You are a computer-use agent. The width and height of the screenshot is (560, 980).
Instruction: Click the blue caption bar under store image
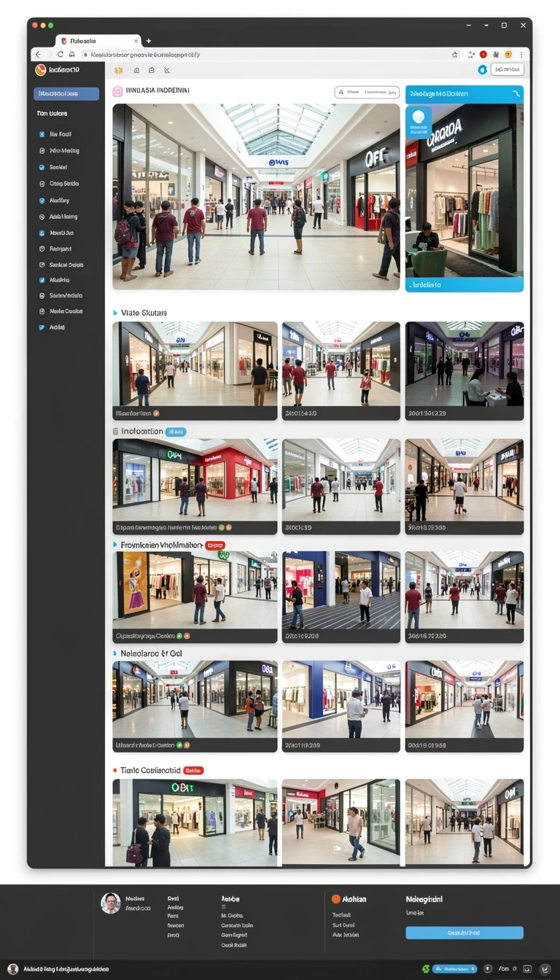[x=464, y=284]
